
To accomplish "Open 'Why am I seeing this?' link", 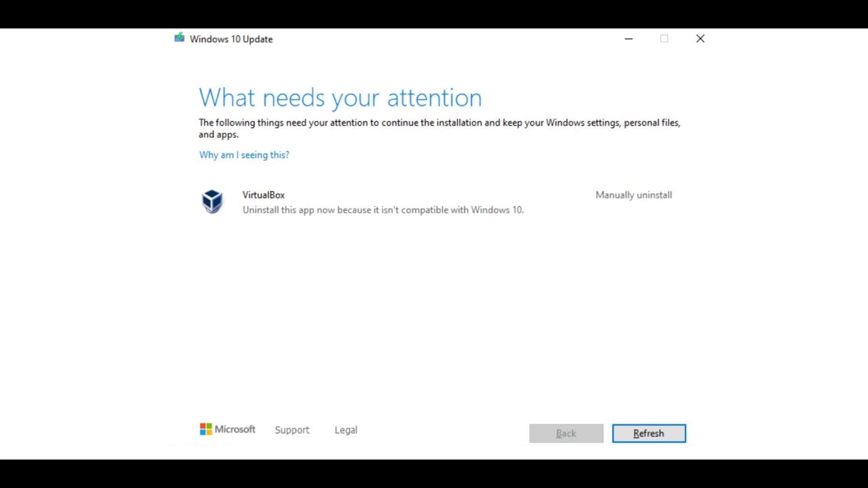I will 244,155.
